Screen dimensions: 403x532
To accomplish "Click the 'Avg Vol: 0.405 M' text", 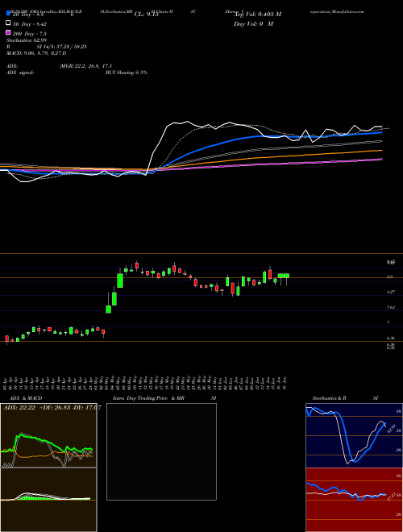I will click(x=258, y=15).
